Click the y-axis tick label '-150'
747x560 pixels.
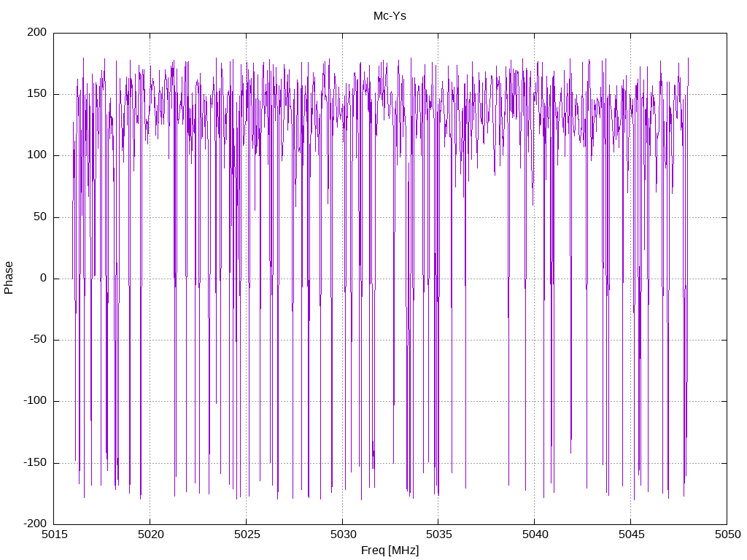pyautogui.click(x=35, y=462)
